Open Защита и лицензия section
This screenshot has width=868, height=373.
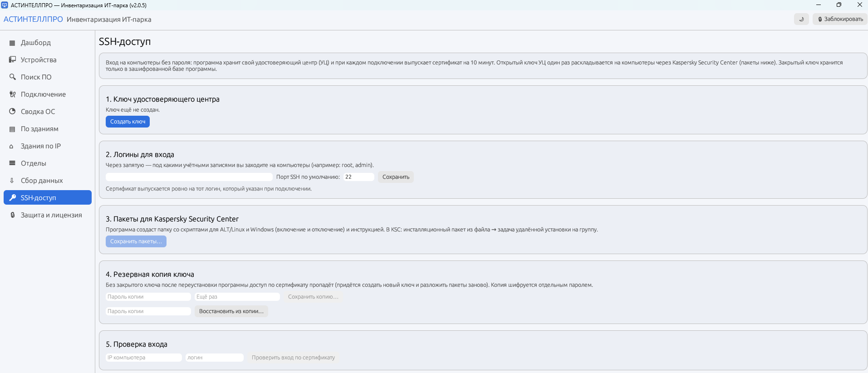pos(48,215)
